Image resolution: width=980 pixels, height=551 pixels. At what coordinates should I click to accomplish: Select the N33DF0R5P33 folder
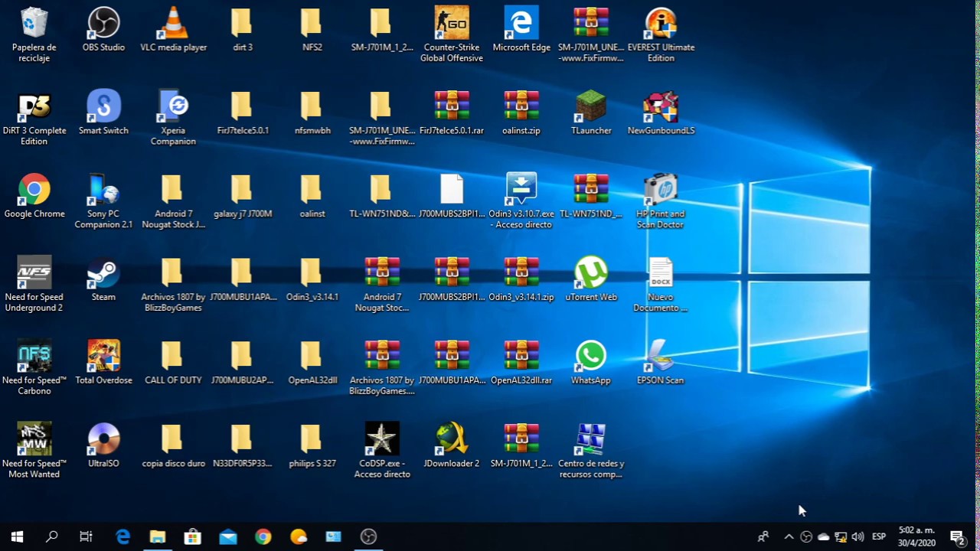point(243,446)
